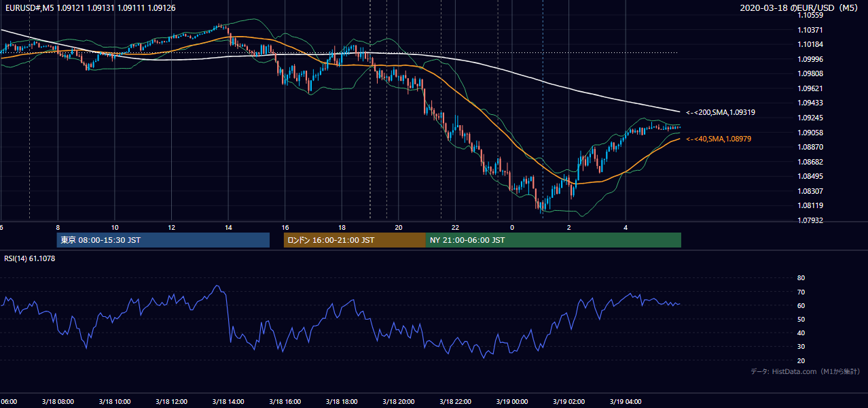Click the 3/18 12:00 time axis label
868x408 pixels.
[171, 402]
